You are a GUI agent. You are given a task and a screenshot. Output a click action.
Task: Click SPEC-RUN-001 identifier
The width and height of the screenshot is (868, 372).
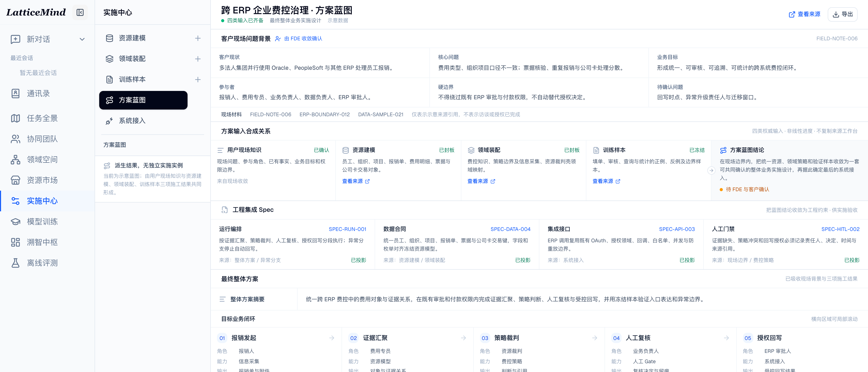tap(347, 229)
